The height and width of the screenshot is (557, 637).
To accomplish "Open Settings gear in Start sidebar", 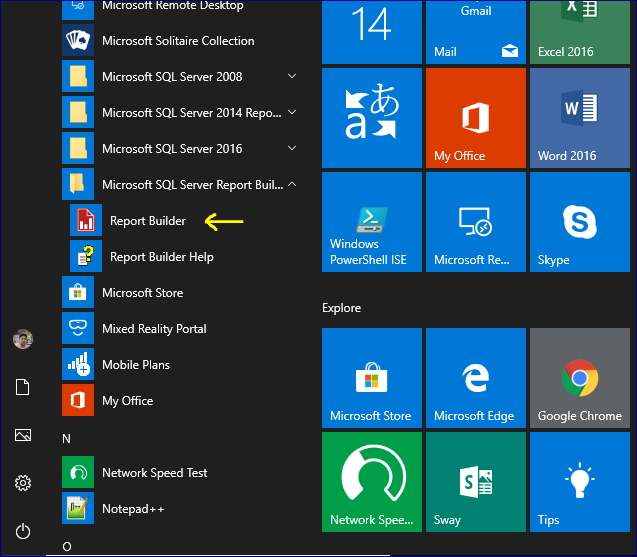I will click(23, 483).
